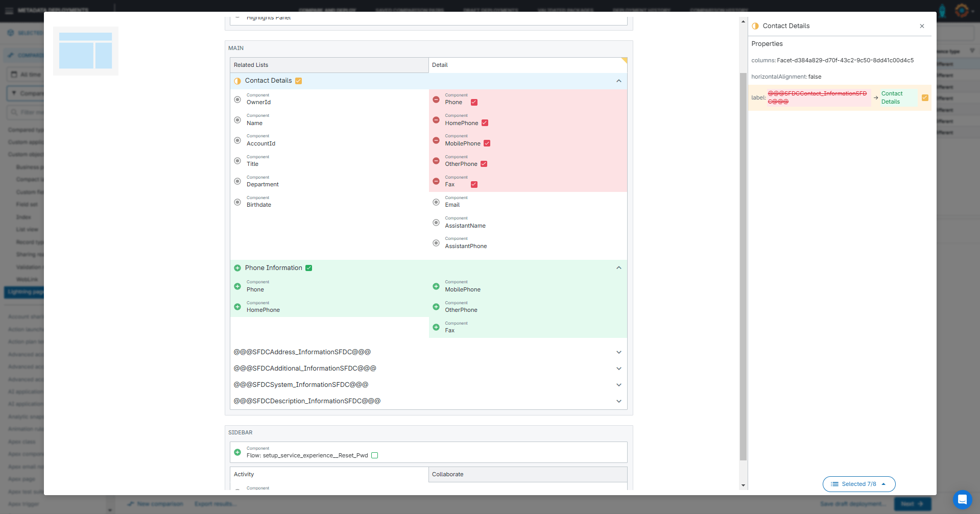The width and height of the screenshot is (980, 514).
Task: Click the half-circle changed icon beside Contact Details section
Action: [x=237, y=81]
